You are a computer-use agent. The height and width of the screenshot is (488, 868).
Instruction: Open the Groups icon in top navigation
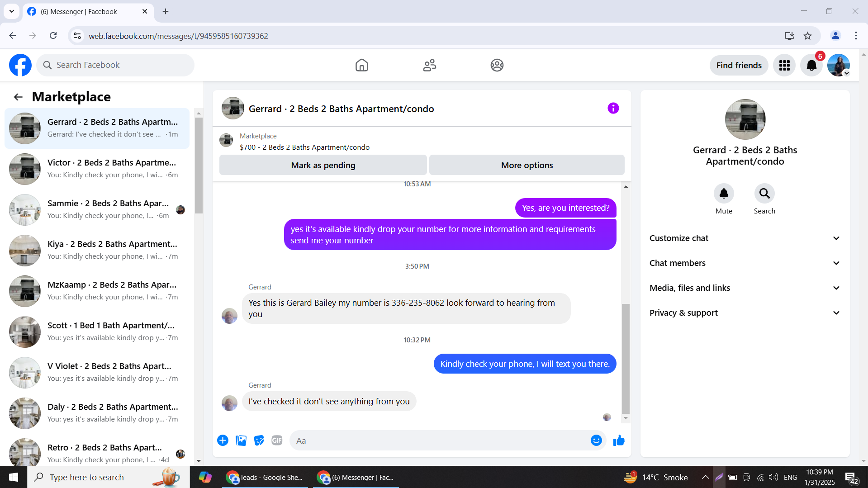point(497,65)
